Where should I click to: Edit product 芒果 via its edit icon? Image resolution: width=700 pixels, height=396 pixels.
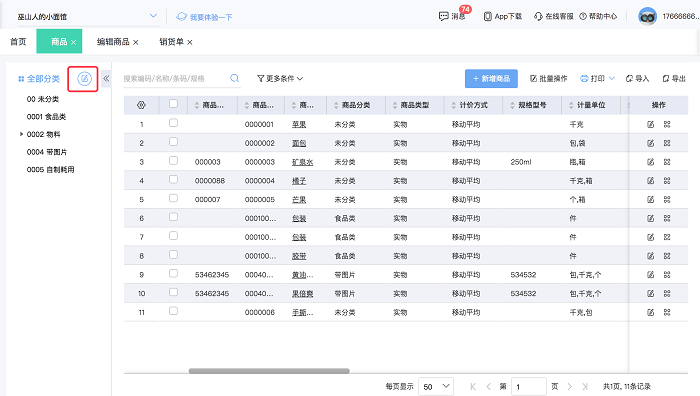(650, 199)
